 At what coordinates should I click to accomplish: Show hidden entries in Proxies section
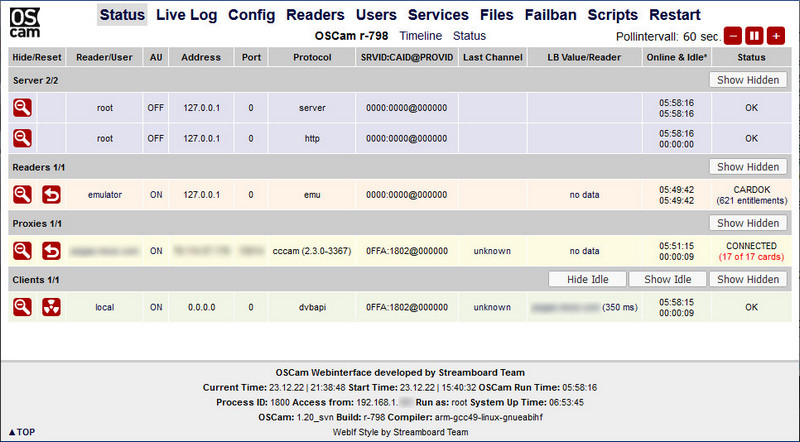[748, 223]
